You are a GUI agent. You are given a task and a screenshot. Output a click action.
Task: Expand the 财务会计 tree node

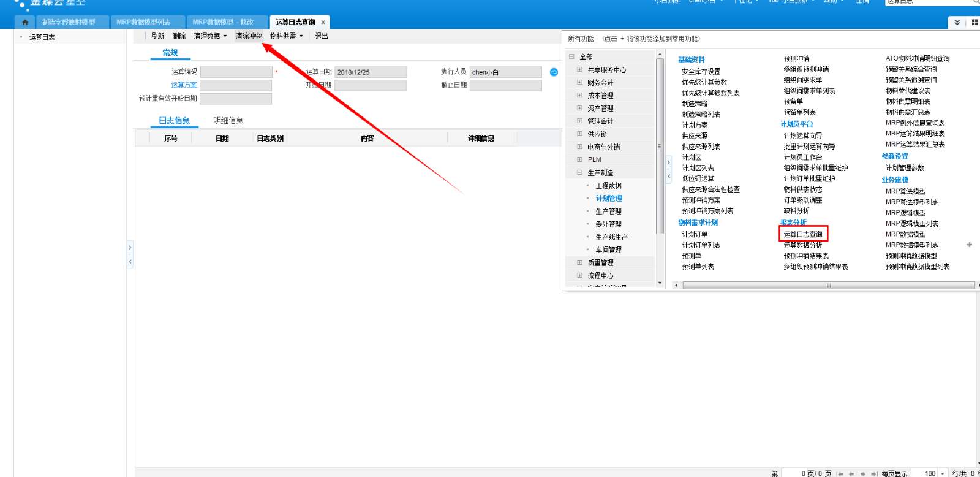tap(579, 82)
